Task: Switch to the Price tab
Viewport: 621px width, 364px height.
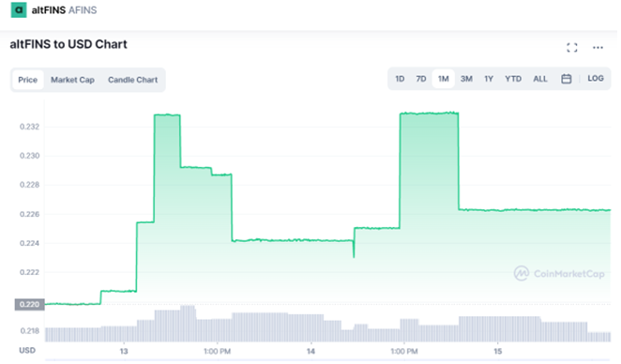Action: pos(28,80)
